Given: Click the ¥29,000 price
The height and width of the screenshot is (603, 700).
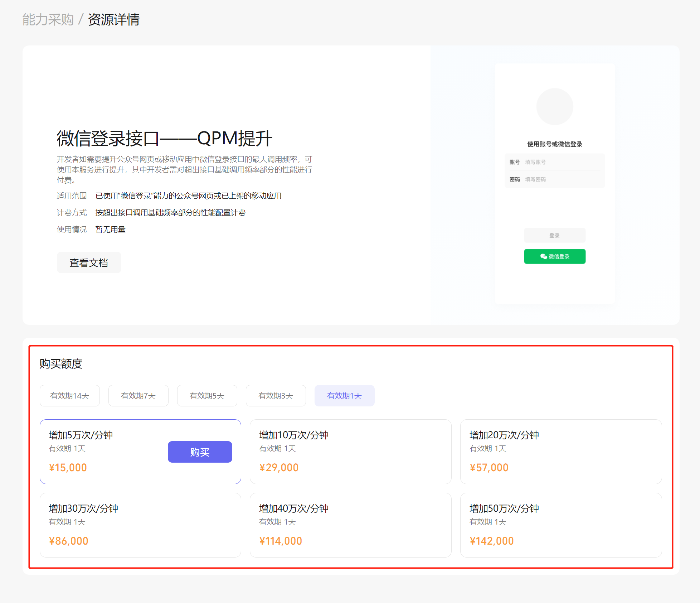Looking at the screenshot, I should pyautogui.click(x=279, y=468).
